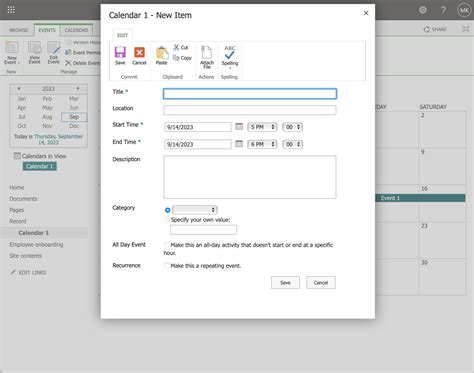The image size is (474, 373).
Task: Open the Category dropdown list
Action: 195,210
